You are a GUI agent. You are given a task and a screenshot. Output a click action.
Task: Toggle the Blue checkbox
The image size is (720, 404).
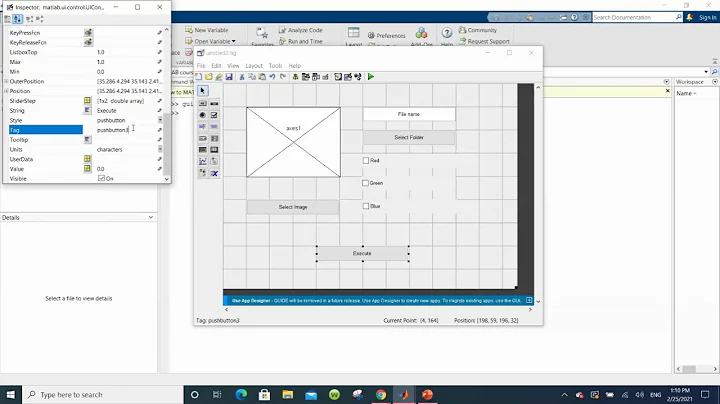click(x=366, y=206)
